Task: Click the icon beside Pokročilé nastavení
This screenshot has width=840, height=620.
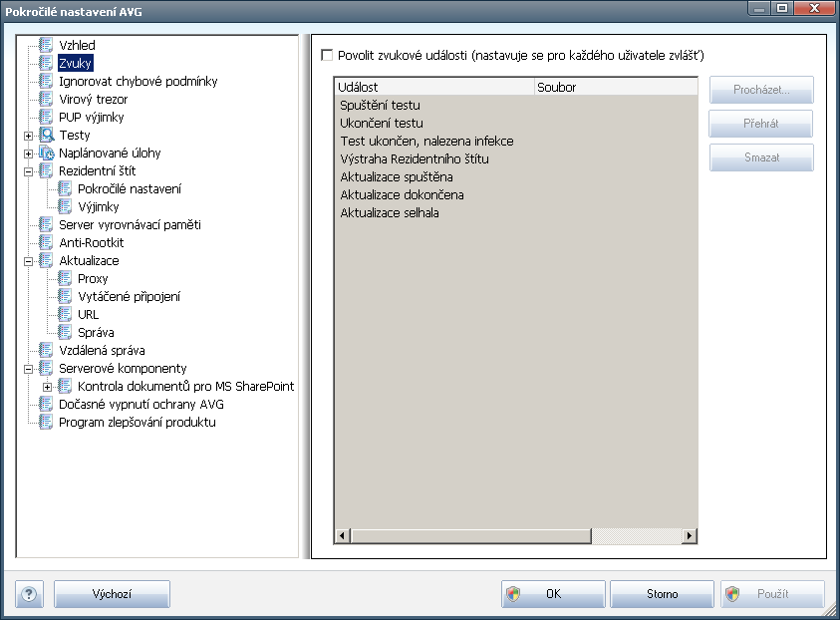Action: tap(65, 188)
